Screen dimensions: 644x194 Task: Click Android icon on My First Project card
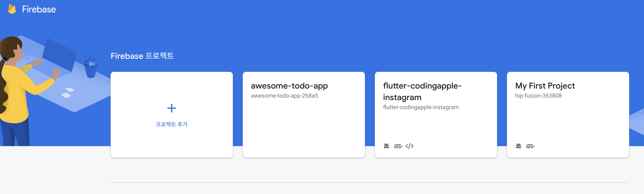[x=518, y=146]
